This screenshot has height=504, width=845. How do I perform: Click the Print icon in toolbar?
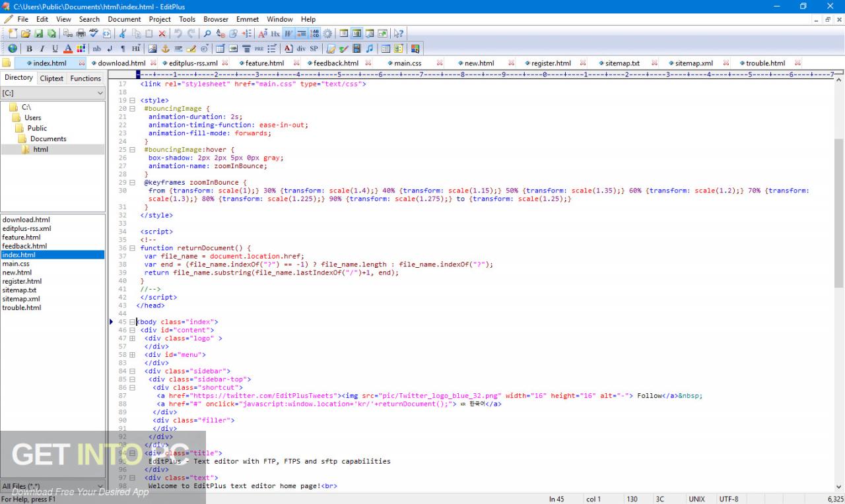click(81, 33)
